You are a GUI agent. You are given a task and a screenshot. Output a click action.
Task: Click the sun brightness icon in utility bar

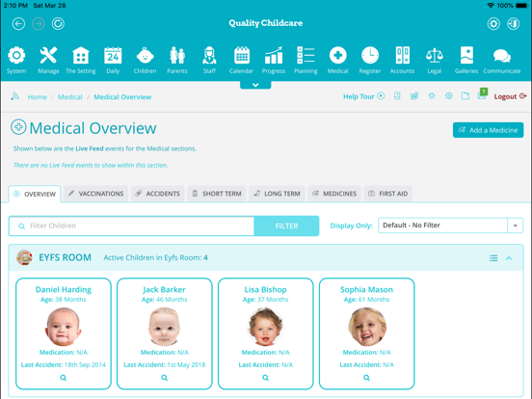pos(432,96)
